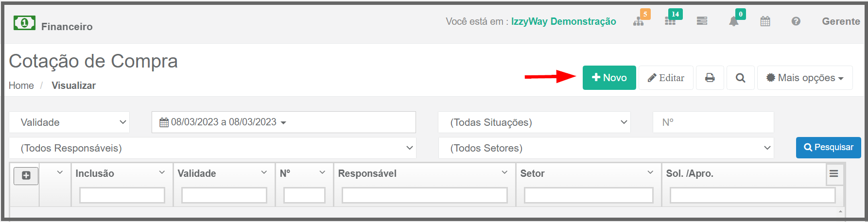Click the server list icon in header
This screenshot has width=868, height=222.
pyautogui.click(x=702, y=21)
